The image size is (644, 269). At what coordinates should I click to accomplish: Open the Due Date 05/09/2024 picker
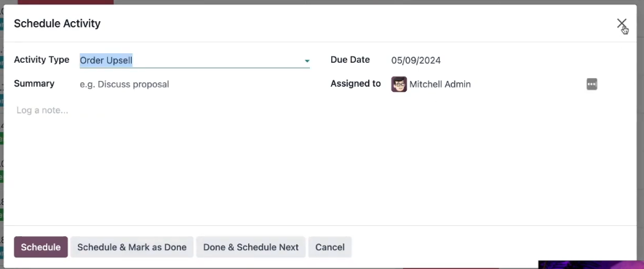point(416,61)
